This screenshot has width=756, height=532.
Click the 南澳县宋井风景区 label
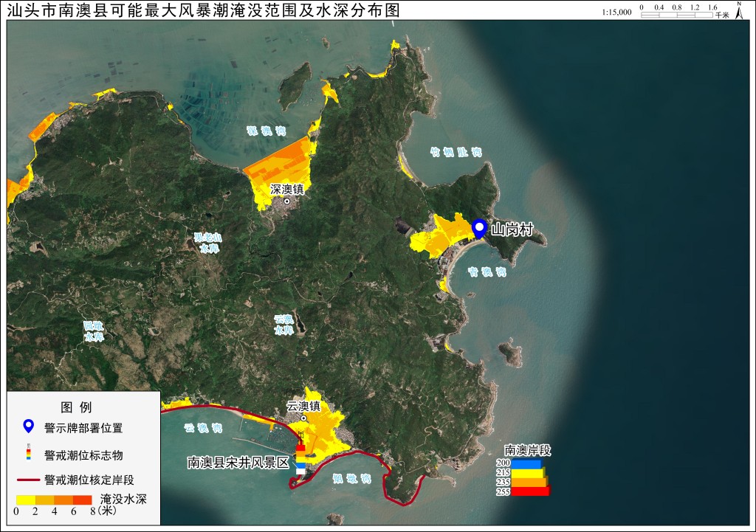click(x=238, y=463)
